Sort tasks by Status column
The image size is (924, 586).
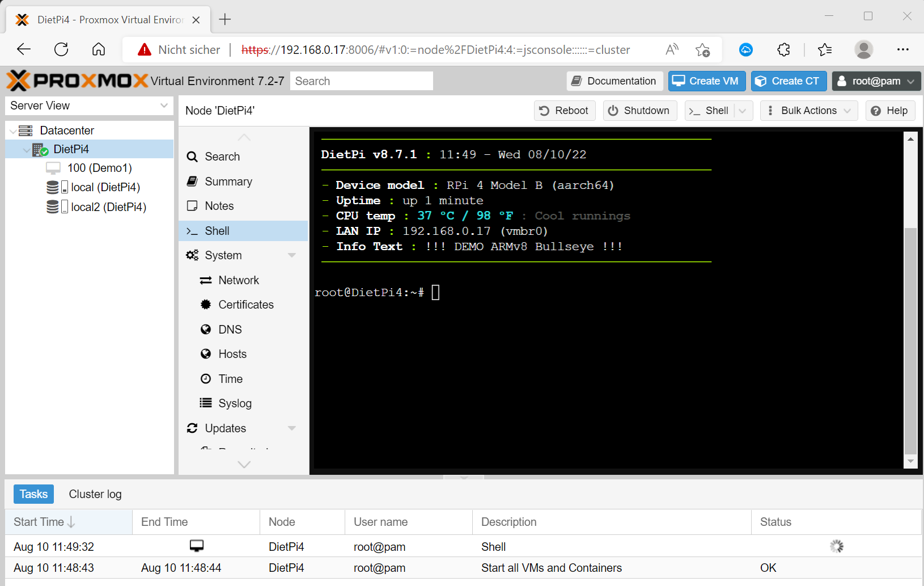pos(836,522)
